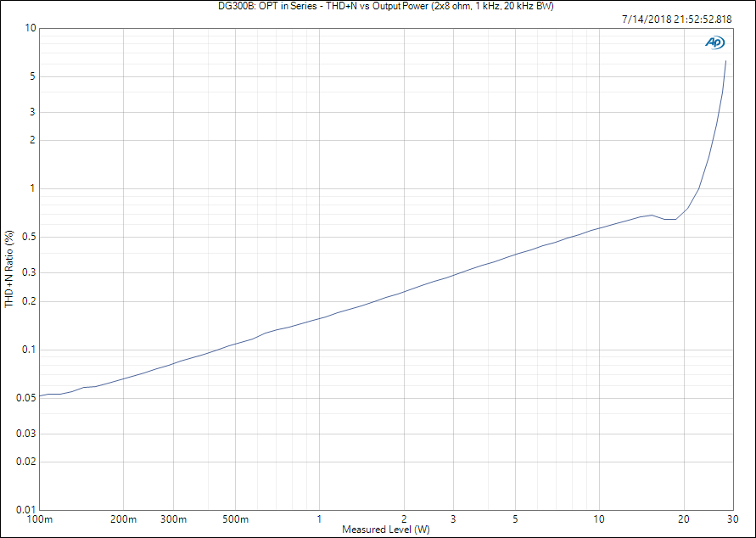Click X-axis tick label '30'
The image size is (756, 538).
733,519
